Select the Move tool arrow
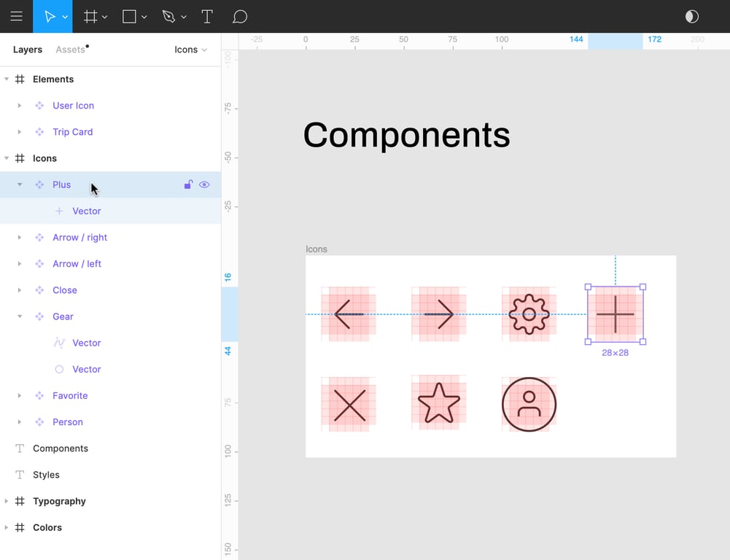Image resolution: width=730 pixels, height=560 pixels. point(49,17)
